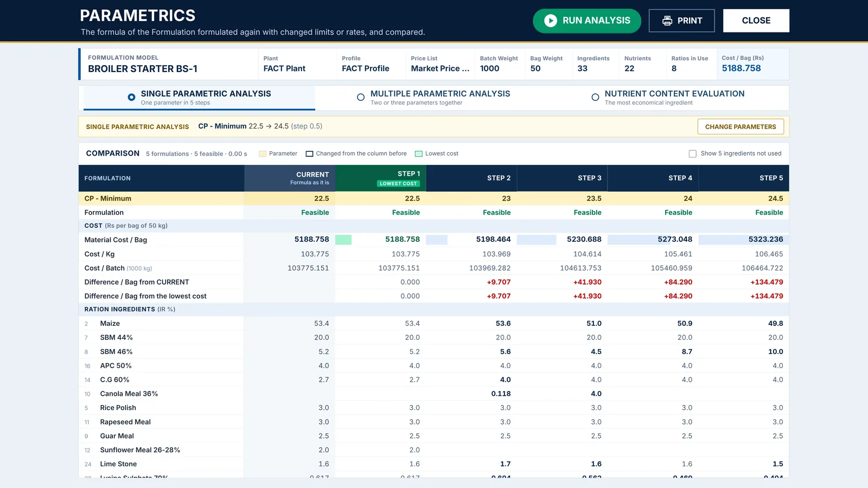Image resolution: width=868 pixels, height=488 pixels.
Task: Click the printer icon in Print button
Action: (667, 21)
